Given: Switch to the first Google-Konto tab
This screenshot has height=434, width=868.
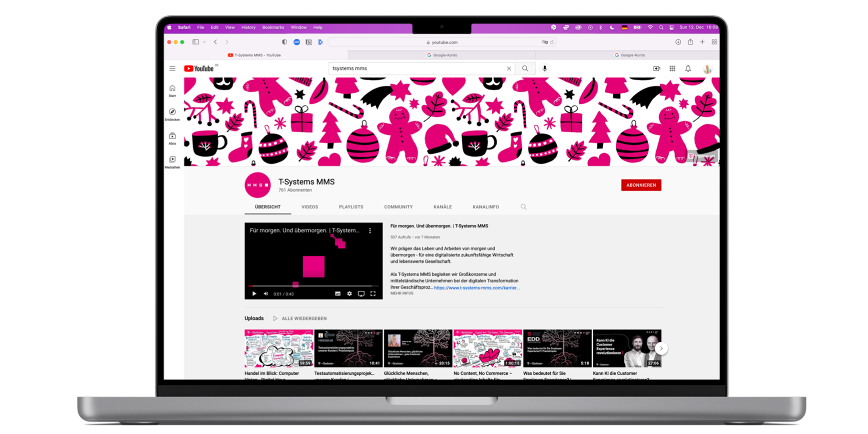Looking at the screenshot, I should [442, 55].
